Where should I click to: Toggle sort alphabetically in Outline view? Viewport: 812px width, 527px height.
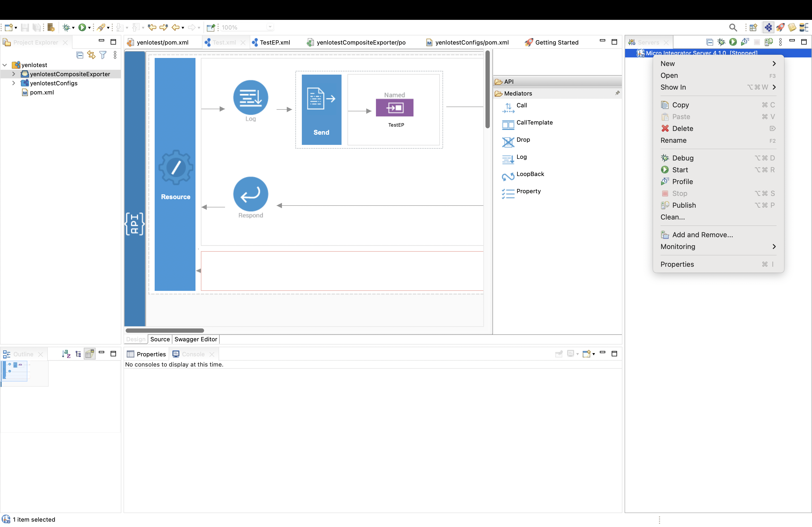[x=66, y=354]
